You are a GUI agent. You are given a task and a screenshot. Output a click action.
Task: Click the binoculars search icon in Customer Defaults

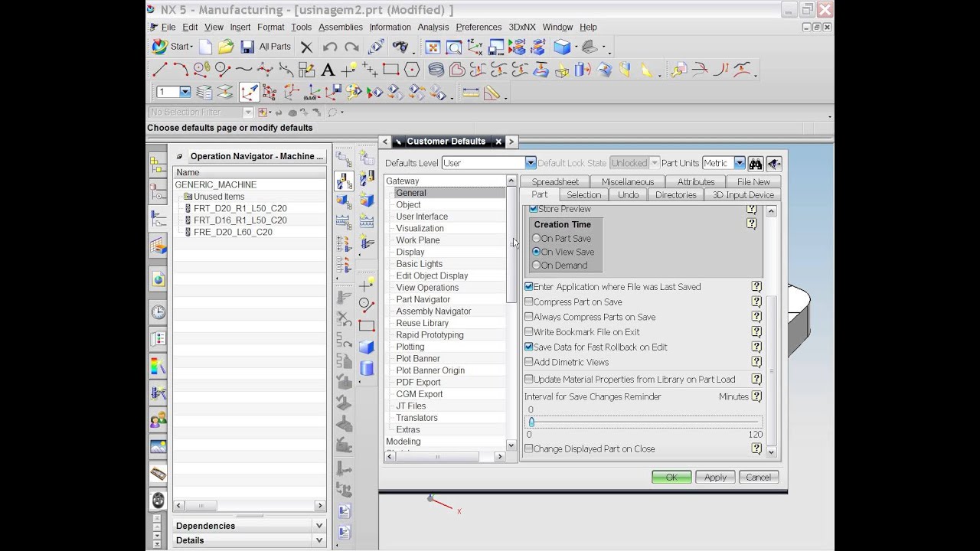coord(756,163)
